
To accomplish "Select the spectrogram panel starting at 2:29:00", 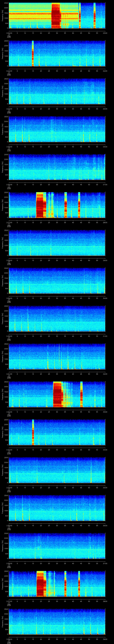I will (57, 281).
